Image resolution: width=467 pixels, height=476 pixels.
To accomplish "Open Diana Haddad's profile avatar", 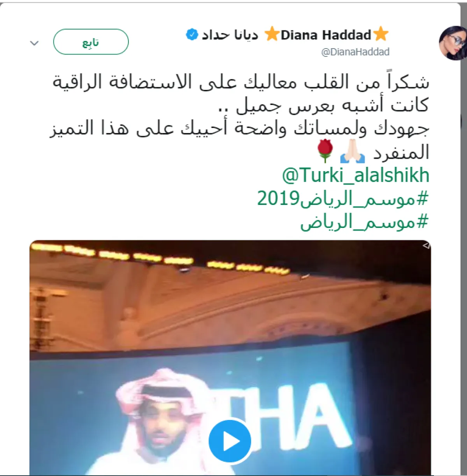I will tap(453, 43).
